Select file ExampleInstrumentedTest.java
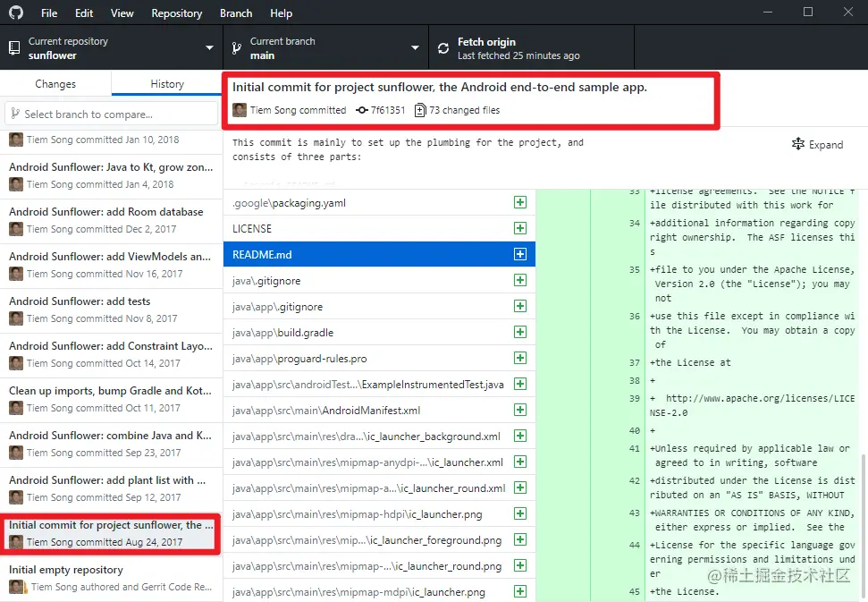868x602 pixels. [379, 385]
